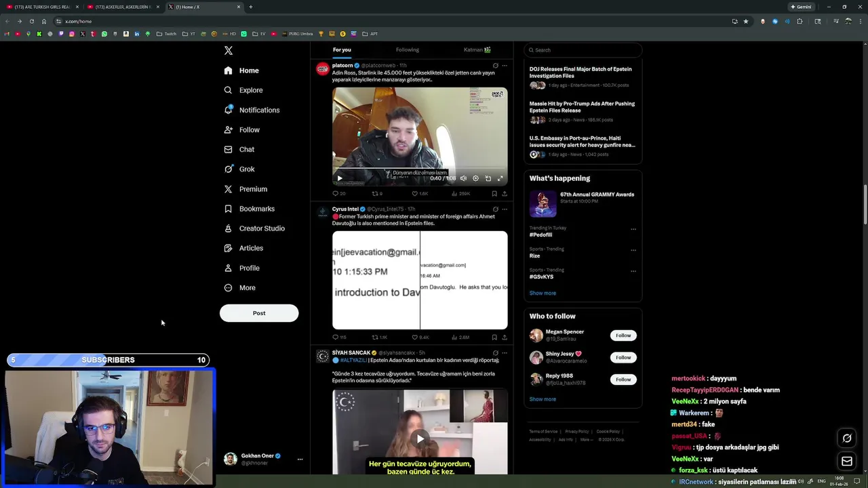Open Grok from the sidebar

pos(239,169)
